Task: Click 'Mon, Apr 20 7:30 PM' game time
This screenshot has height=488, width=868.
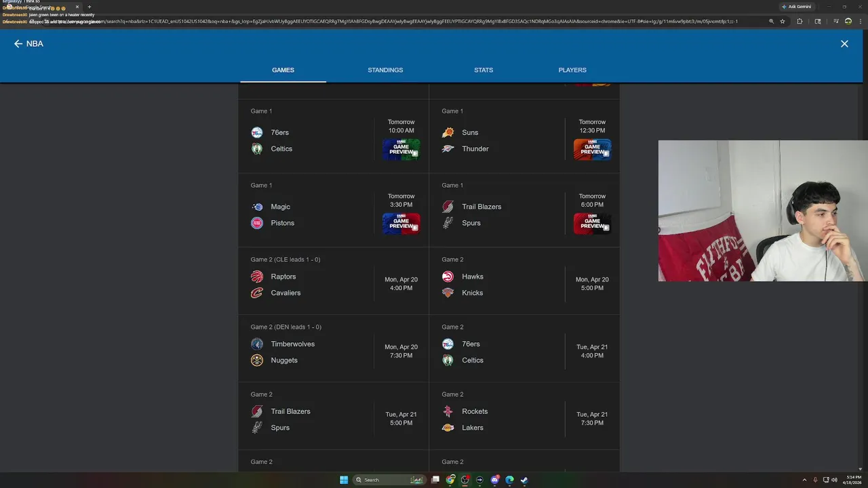Action: tap(401, 351)
